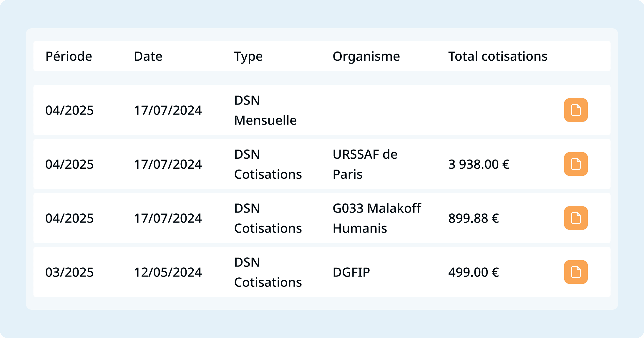Click the Organisme column header
644x338 pixels.
click(x=366, y=56)
